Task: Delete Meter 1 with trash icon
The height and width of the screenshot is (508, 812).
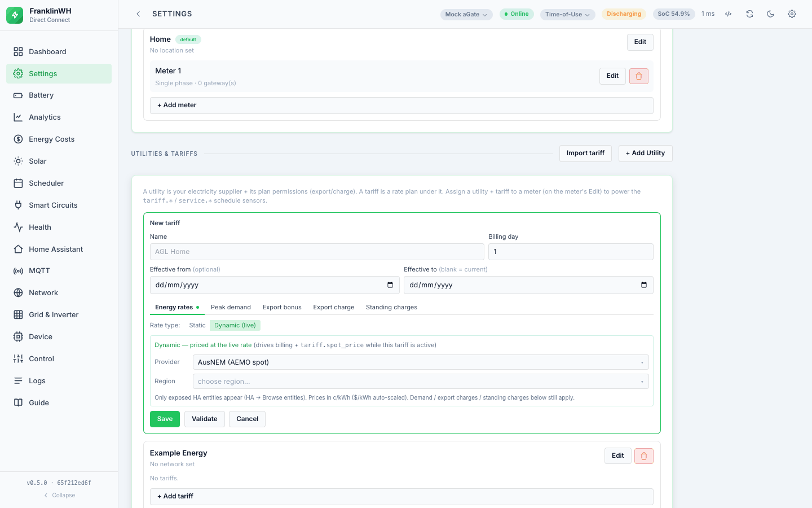Action: 639,76
